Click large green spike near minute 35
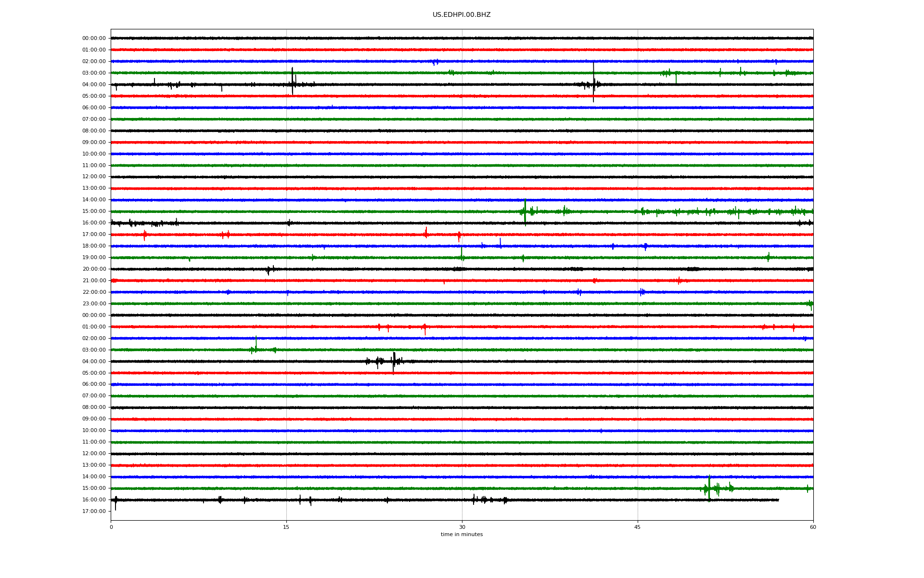This screenshot has width=924, height=578. 525,212
